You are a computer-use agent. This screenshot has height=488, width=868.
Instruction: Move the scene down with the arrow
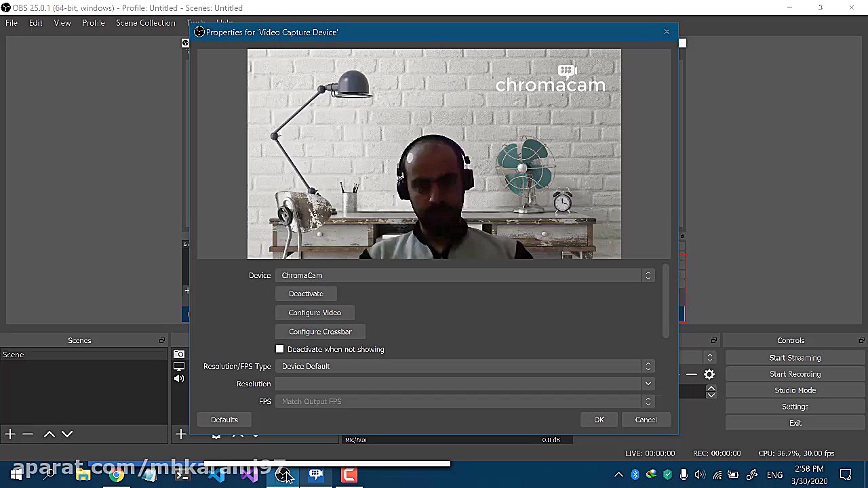pos(67,434)
